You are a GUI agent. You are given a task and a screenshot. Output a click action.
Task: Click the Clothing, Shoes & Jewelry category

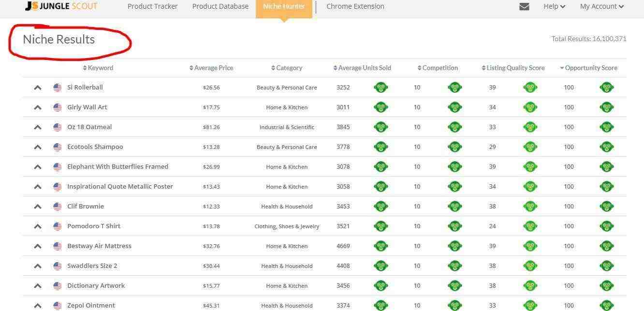click(x=287, y=226)
